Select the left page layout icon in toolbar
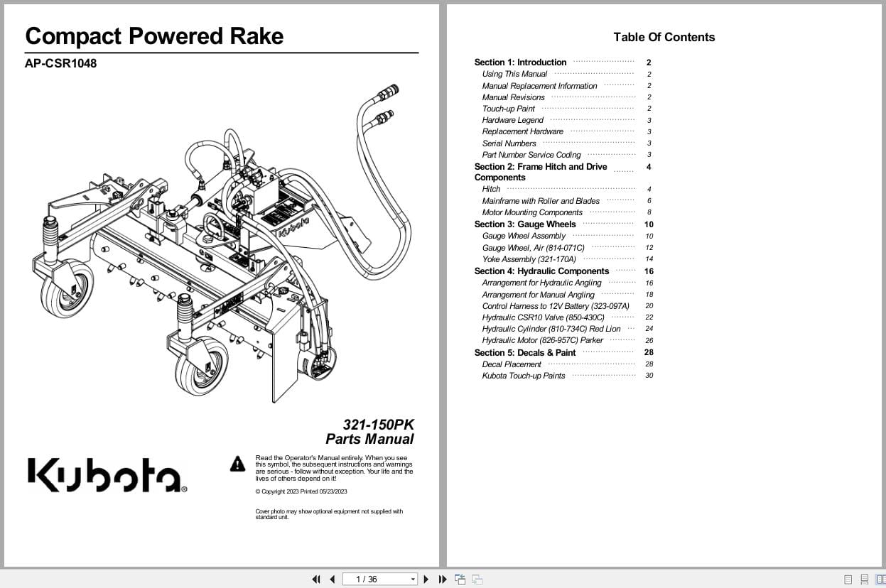The height and width of the screenshot is (588, 886). tap(459, 579)
